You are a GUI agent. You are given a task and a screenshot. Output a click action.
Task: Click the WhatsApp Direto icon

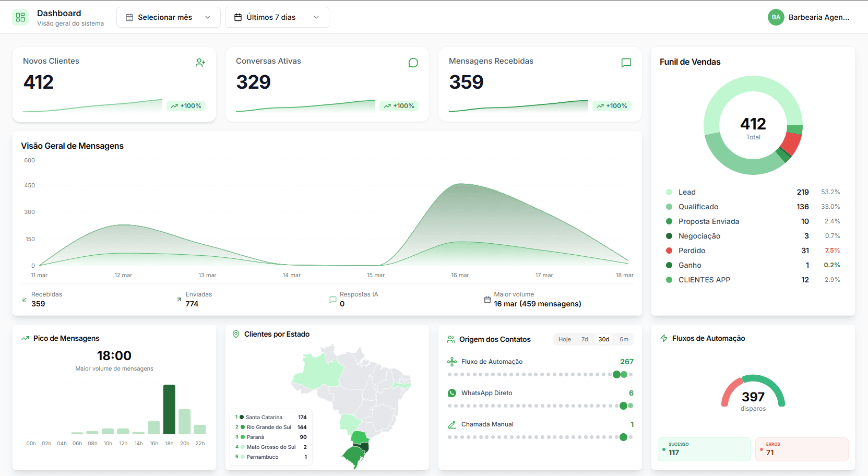[x=451, y=392]
